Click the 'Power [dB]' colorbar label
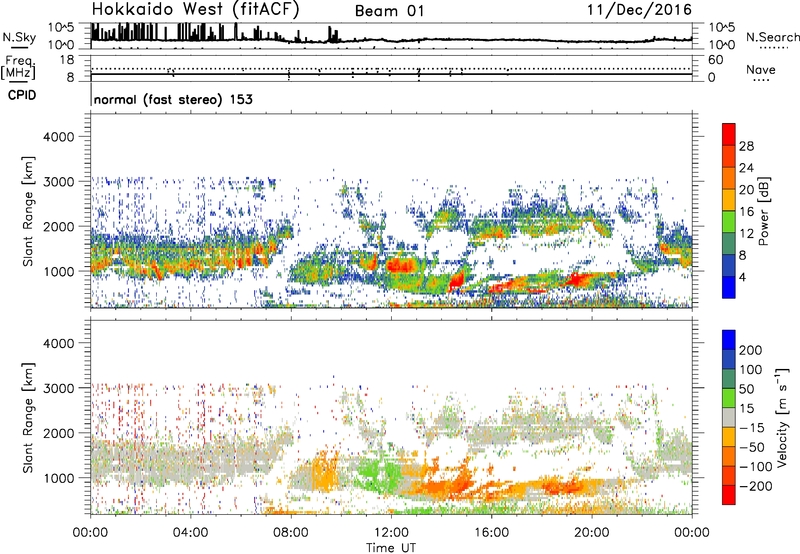This screenshot has height=554, width=800. [x=763, y=211]
